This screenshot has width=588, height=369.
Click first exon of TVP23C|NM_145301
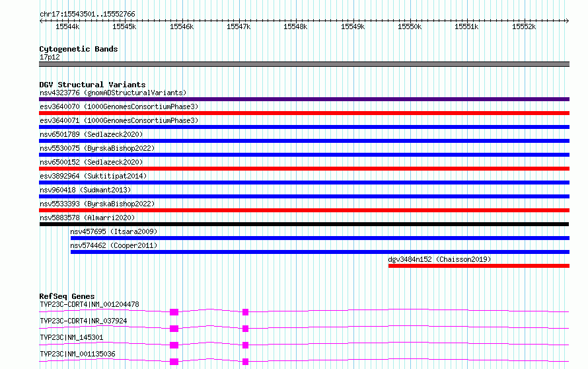point(174,345)
